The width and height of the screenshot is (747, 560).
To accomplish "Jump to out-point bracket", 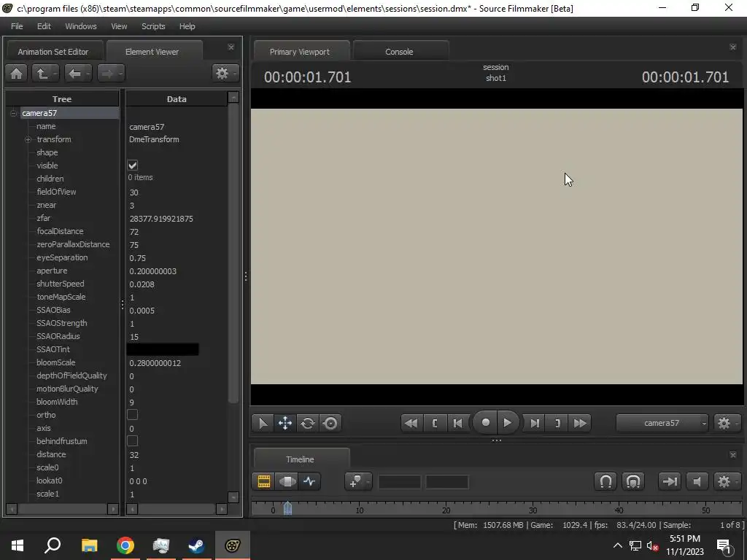I will point(557,423).
